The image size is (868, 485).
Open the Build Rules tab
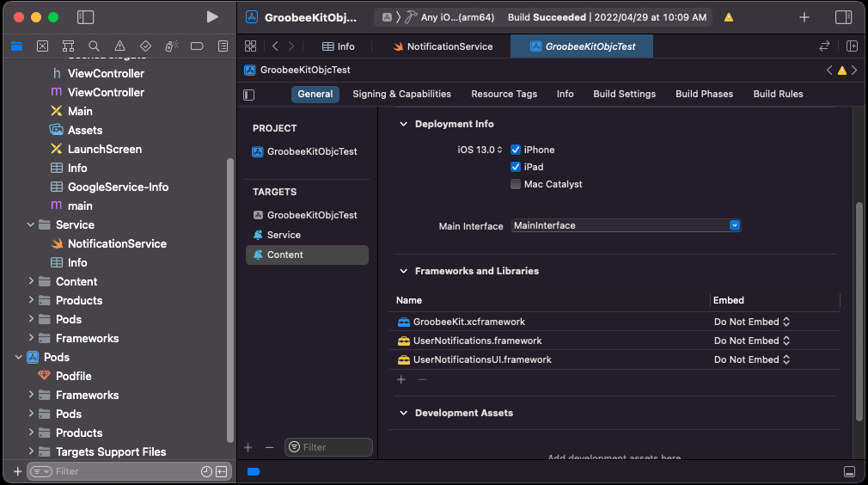point(778,94)
